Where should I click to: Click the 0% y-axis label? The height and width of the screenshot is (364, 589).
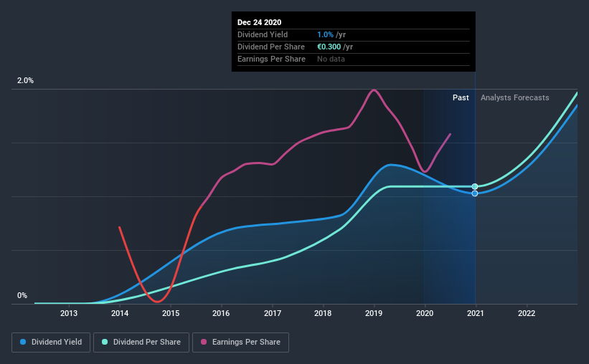(x=22, y=296)
